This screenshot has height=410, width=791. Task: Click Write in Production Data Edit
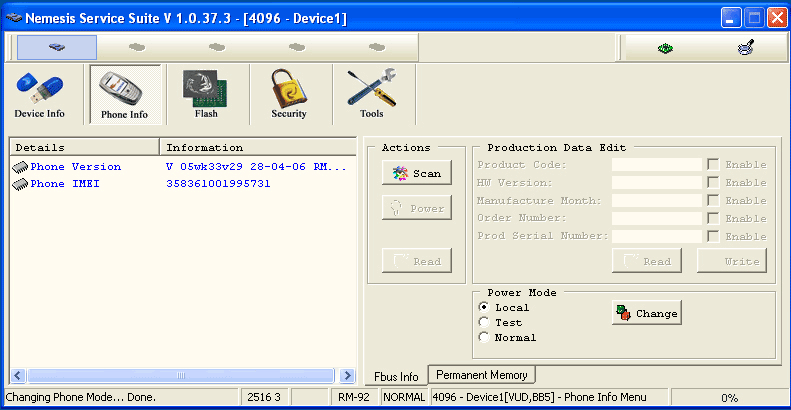point(732,261)
